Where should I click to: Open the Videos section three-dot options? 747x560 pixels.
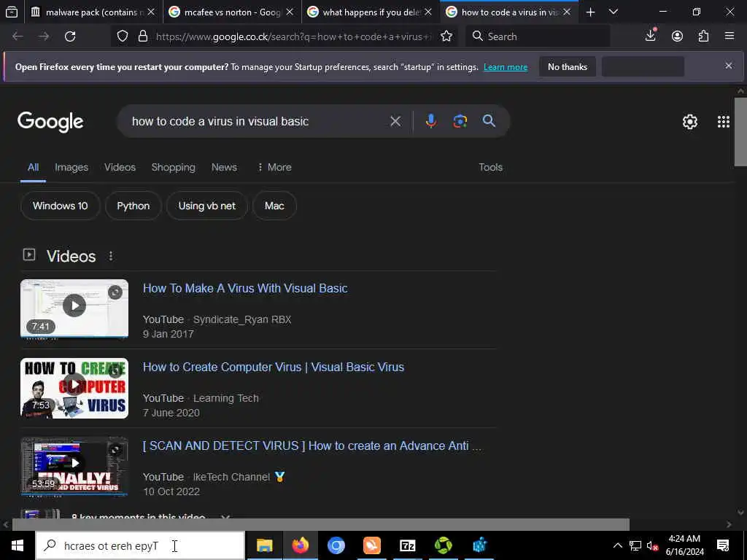coord(111,256)
